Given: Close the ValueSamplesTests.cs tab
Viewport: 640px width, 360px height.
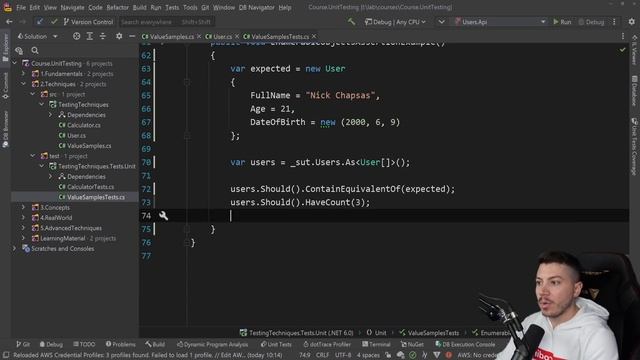Looking at the screenshot, I should click(x=314, y=36).
